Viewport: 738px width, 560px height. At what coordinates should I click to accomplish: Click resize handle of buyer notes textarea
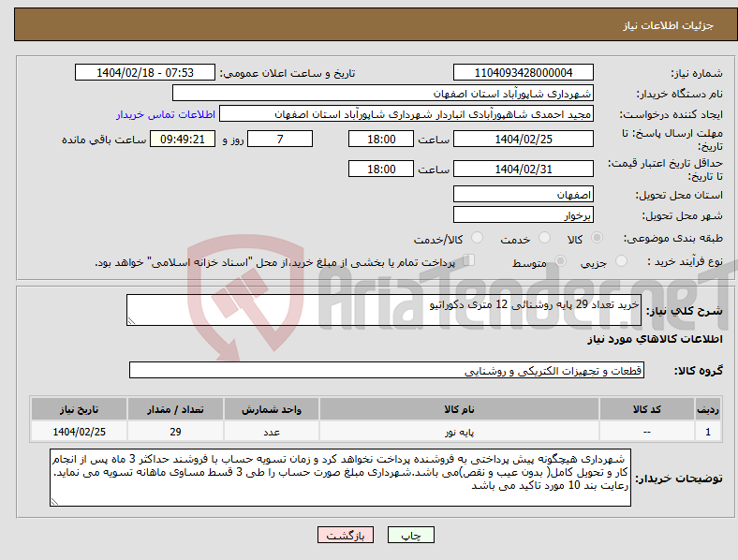click(54, 502)
